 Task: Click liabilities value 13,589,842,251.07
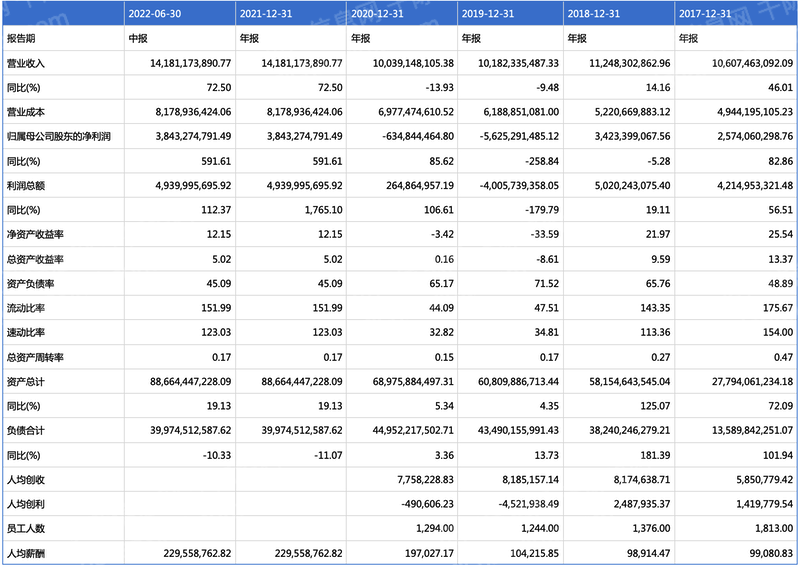(x=753, y=430)
